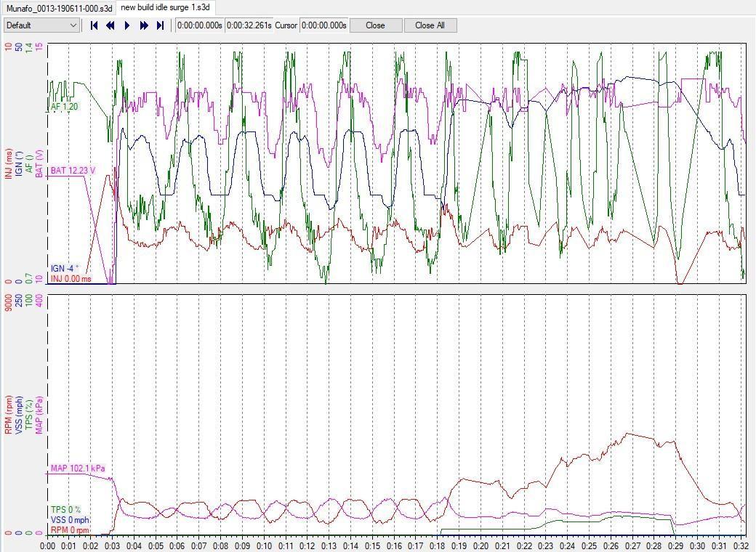Click the Close button
Viewport: 756px width, 552px height.
coord(375,25)
